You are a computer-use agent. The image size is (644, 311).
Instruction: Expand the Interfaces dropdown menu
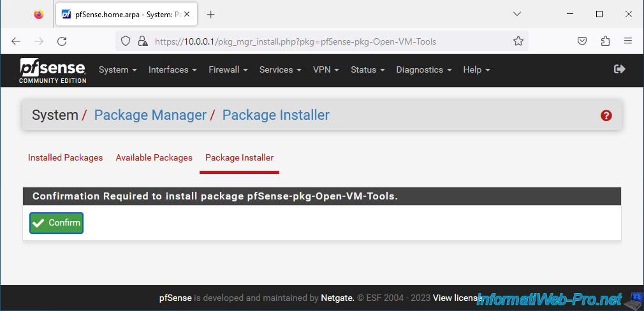pos(173,69)
